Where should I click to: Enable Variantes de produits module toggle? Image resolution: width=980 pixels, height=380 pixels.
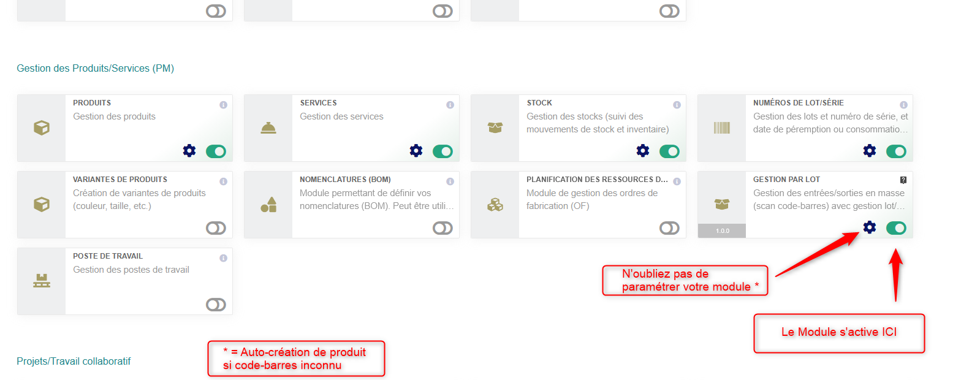(216, 228)
